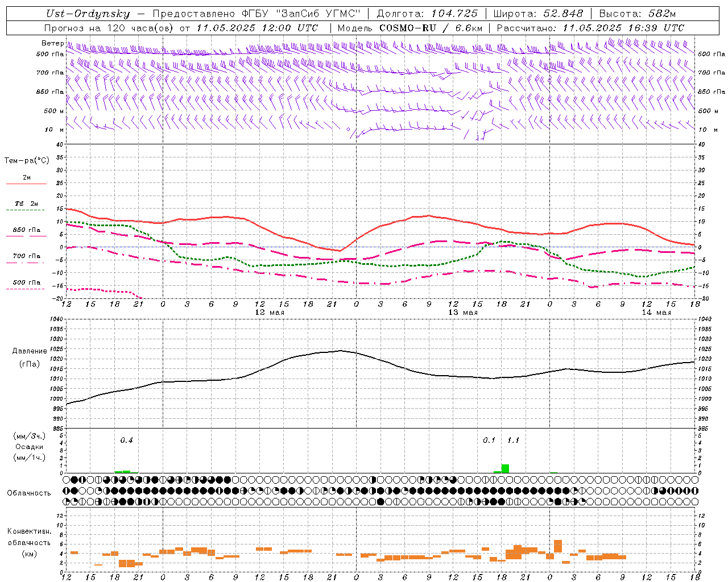Click the Осадки precipitation label
The width and height of the screenshot is (728, 582).
click(x=30, y=447)
